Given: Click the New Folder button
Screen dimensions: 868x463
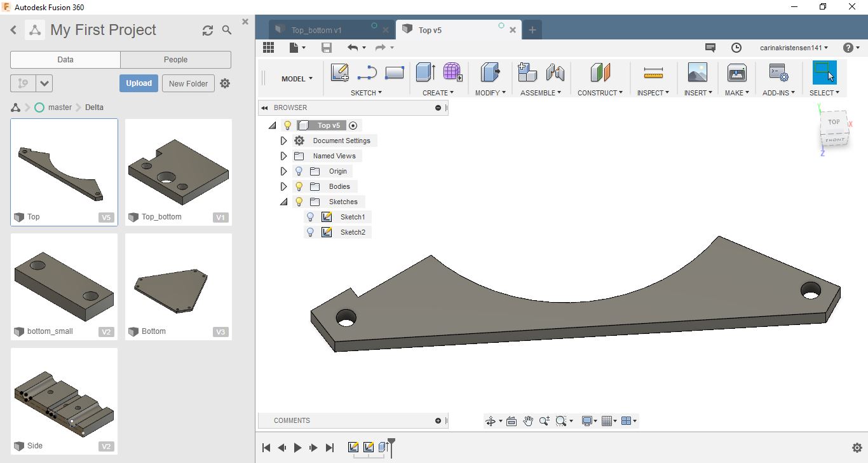Looking at the screenshot, I should click(188, 83).
